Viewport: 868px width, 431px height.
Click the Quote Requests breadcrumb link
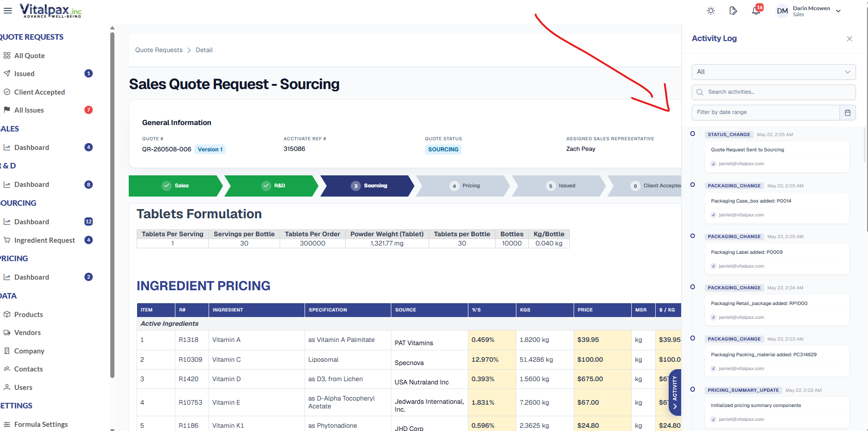click(x=159, y=50)
